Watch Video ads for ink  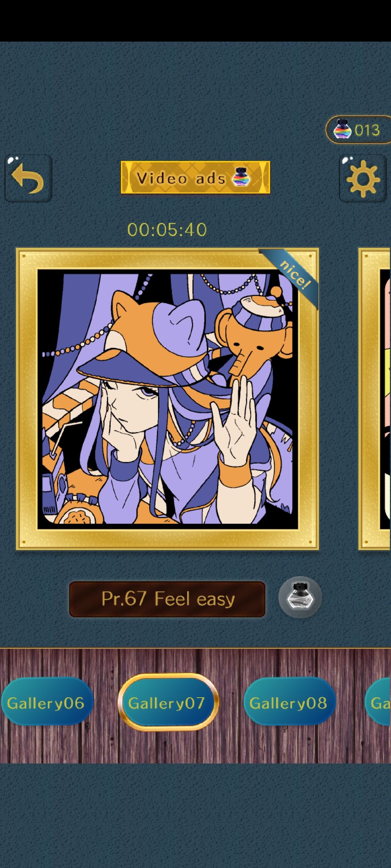(x=195, y=177)
